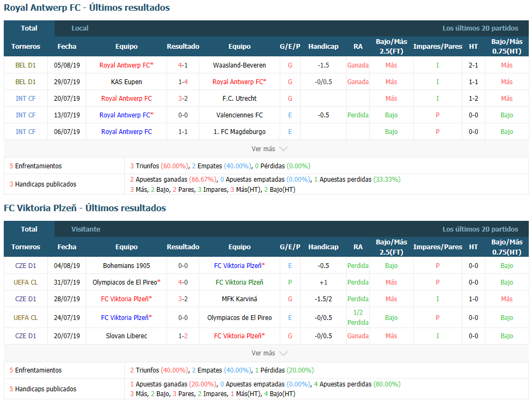Screen dimensions: 532x402
Task: Click FC Viktoria Plzeň* in 24/07/19 row
Action: (x=126, y=318)
